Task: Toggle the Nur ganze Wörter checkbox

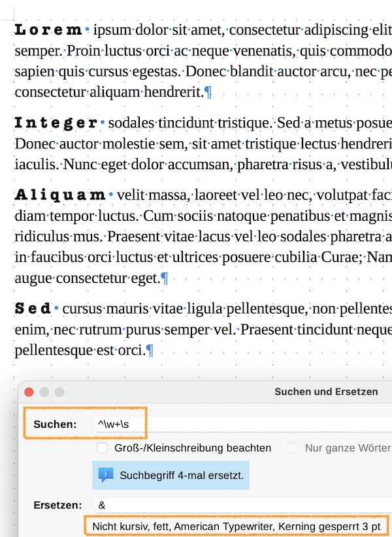Action: pos(293,448)
